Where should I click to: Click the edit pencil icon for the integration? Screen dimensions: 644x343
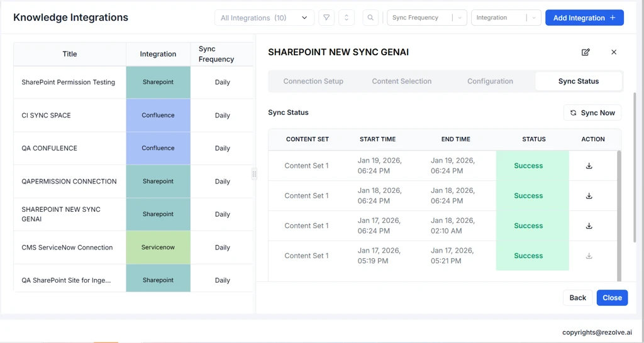point(586,52)
